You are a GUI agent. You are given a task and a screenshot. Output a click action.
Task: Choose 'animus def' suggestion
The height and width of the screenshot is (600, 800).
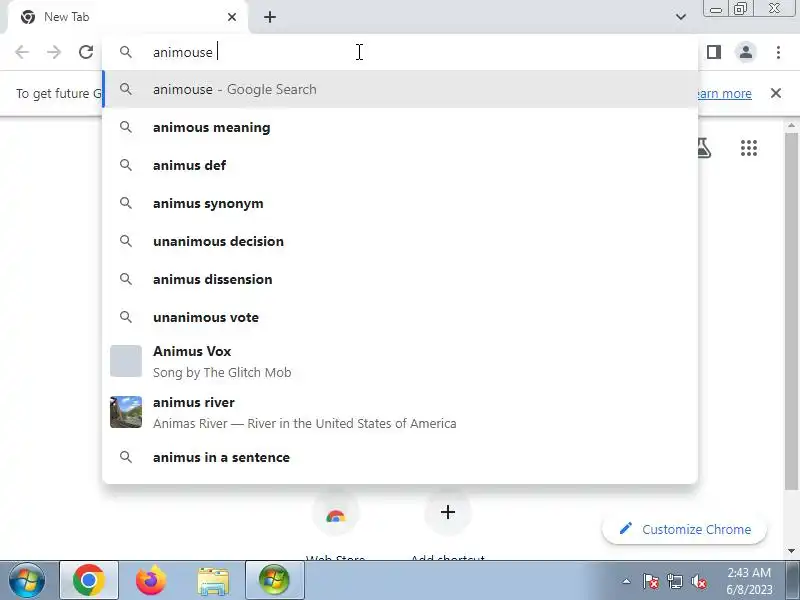pyautogui.click(x=400, y=165)
